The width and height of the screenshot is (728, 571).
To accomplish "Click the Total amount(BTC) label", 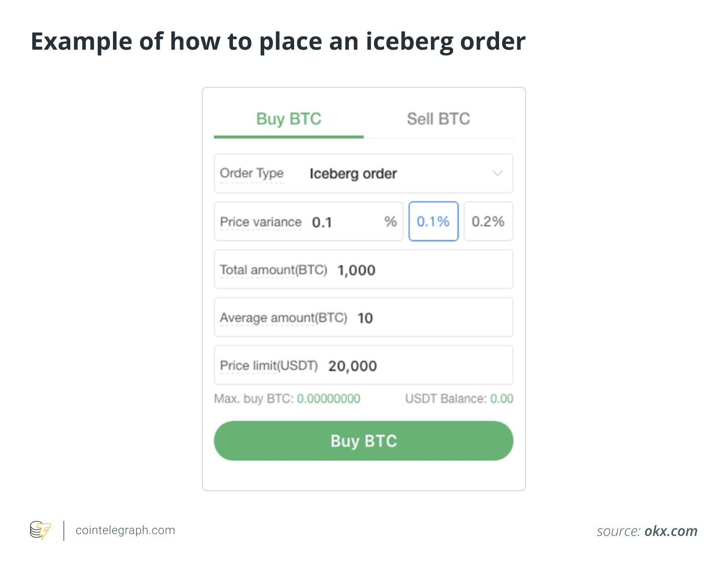I will [x=273, y=270].
